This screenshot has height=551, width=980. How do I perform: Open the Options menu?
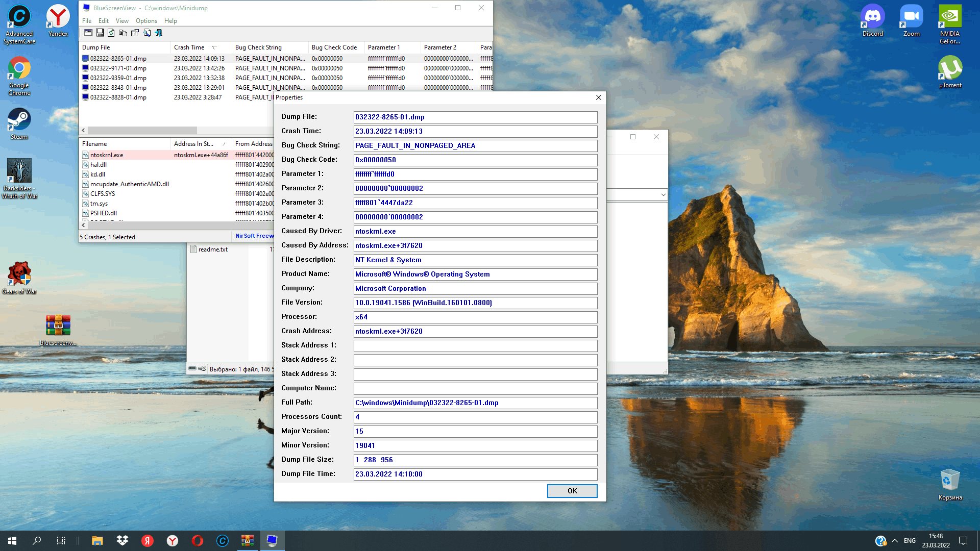[x=146, y=21]
